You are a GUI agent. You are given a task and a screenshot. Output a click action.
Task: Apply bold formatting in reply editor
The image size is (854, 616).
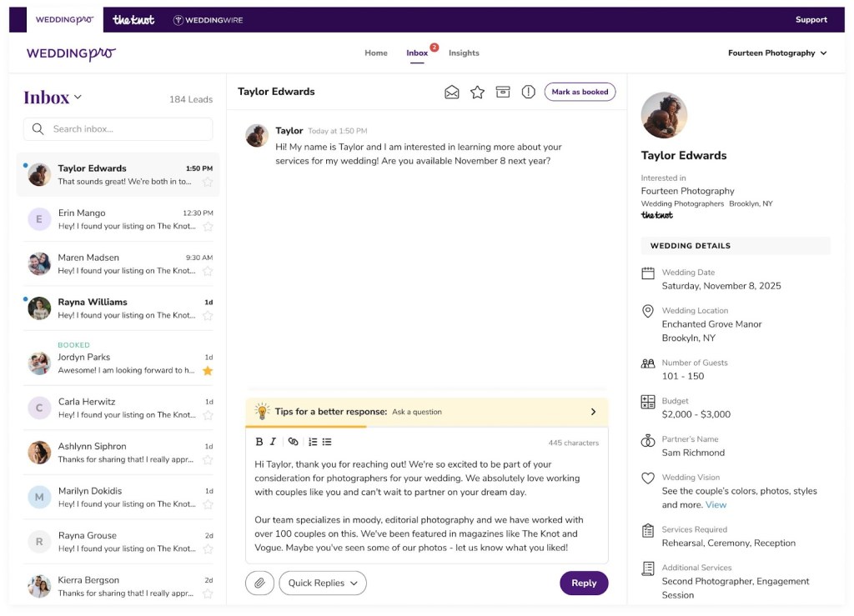[x=259, y=442]
